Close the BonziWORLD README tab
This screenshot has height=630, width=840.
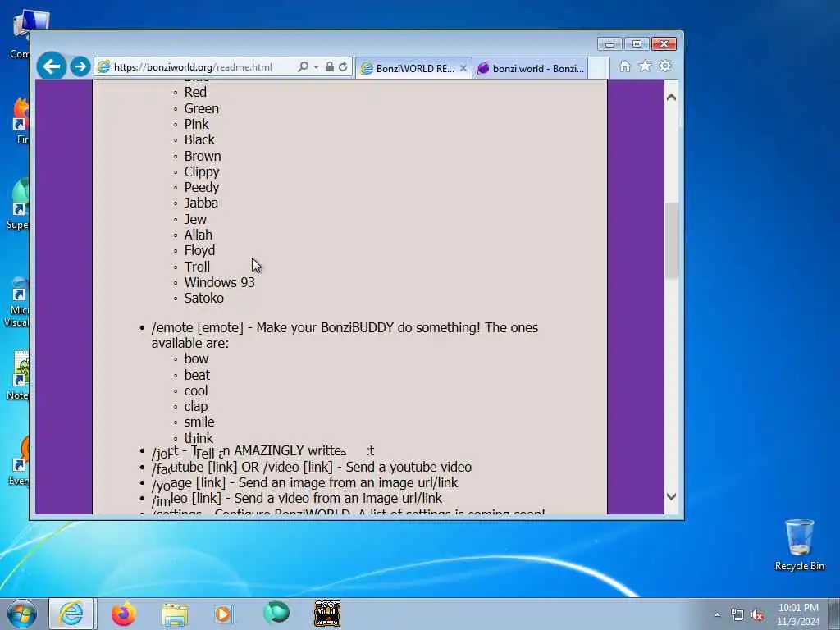(x=463, y=69)
